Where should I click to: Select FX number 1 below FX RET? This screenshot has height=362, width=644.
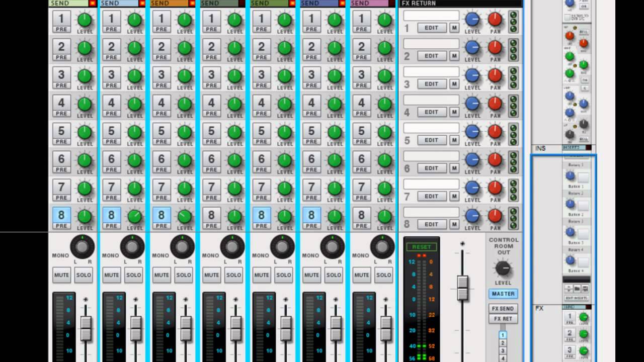pos(503,335)
